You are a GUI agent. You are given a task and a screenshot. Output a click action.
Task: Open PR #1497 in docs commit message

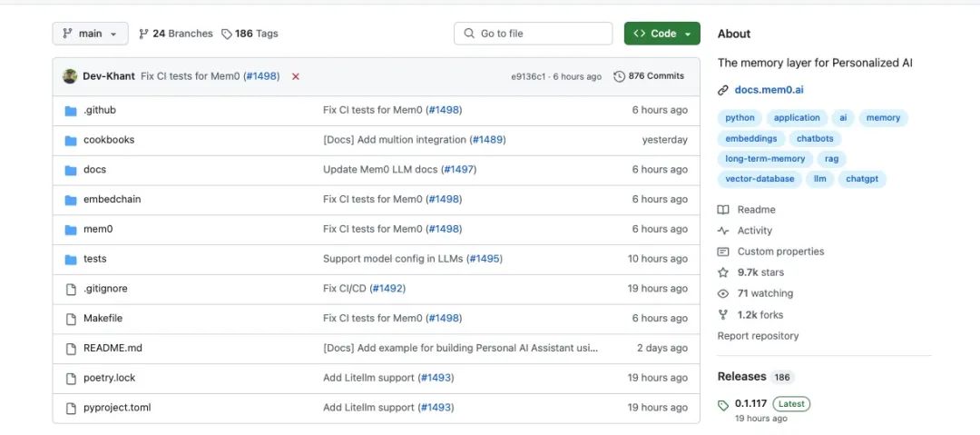(458, 170)
